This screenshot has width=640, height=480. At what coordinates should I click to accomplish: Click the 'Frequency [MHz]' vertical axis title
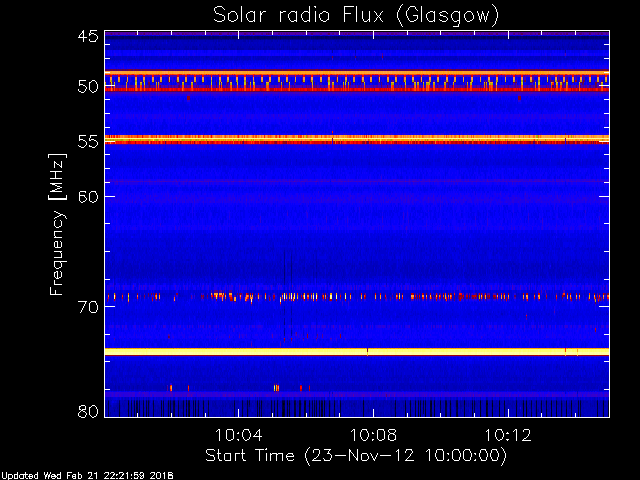tap(57, 224)
